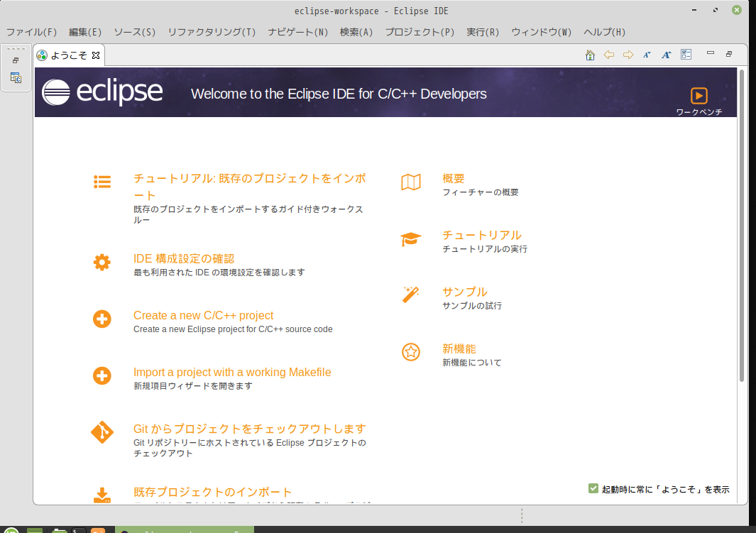Open チュートリアル: 既存のプロジェクトをインポート link

pos(250,187)
